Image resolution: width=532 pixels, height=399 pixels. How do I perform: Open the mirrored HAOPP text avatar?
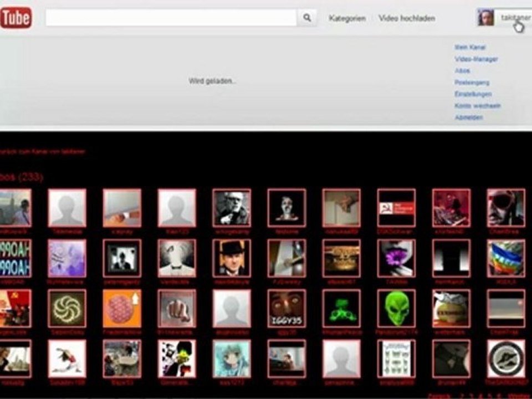16,258
